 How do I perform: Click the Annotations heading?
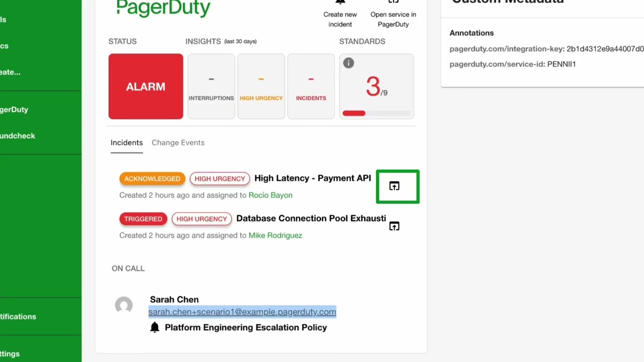(471, 33)
